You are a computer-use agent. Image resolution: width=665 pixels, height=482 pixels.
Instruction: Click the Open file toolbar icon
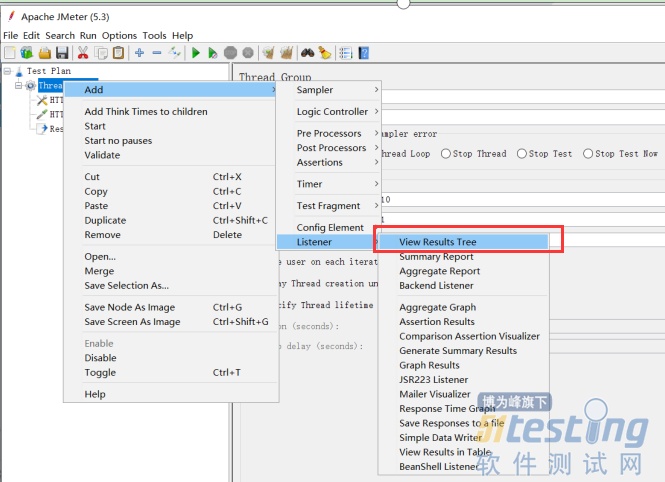point(45,53)
